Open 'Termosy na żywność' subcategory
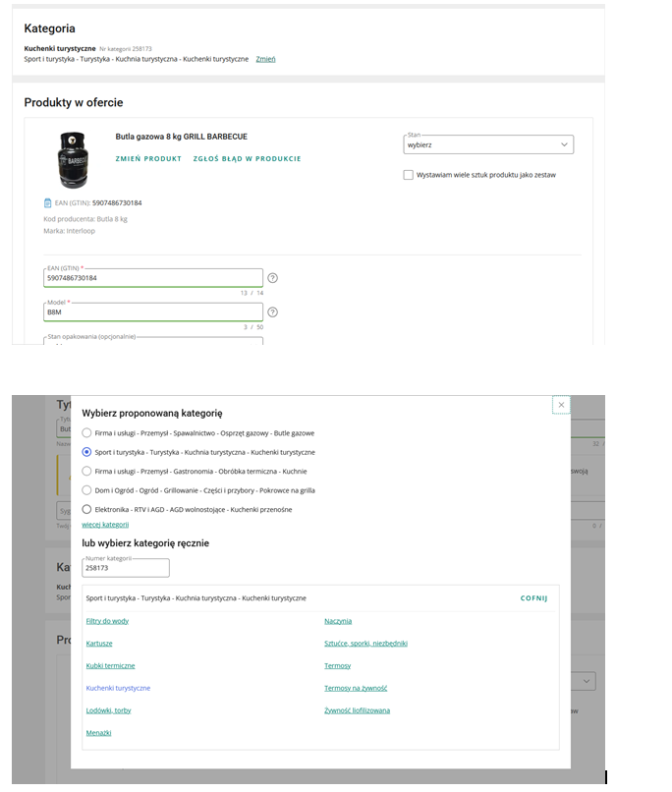This screenshot has height=792, width=672. 356,688
